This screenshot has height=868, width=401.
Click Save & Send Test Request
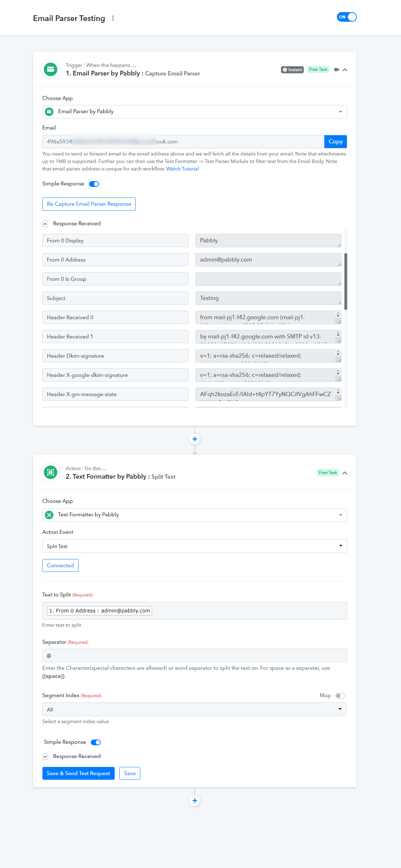[78, 773]
